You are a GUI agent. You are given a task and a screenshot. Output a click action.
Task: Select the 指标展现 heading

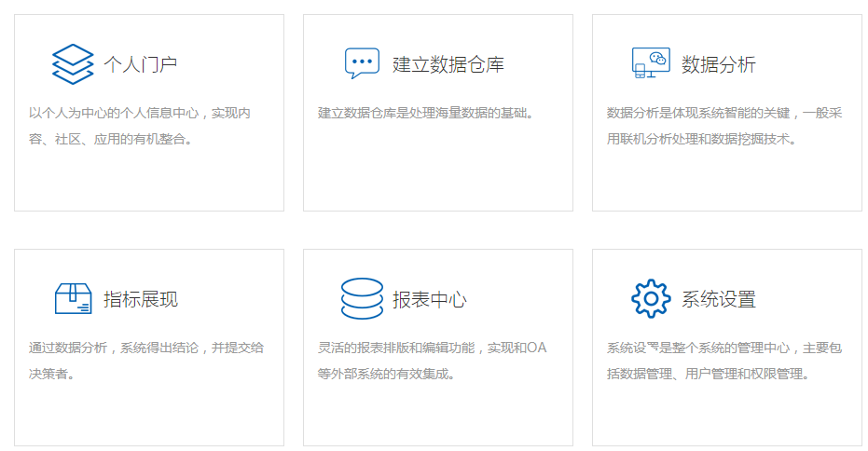140,299
